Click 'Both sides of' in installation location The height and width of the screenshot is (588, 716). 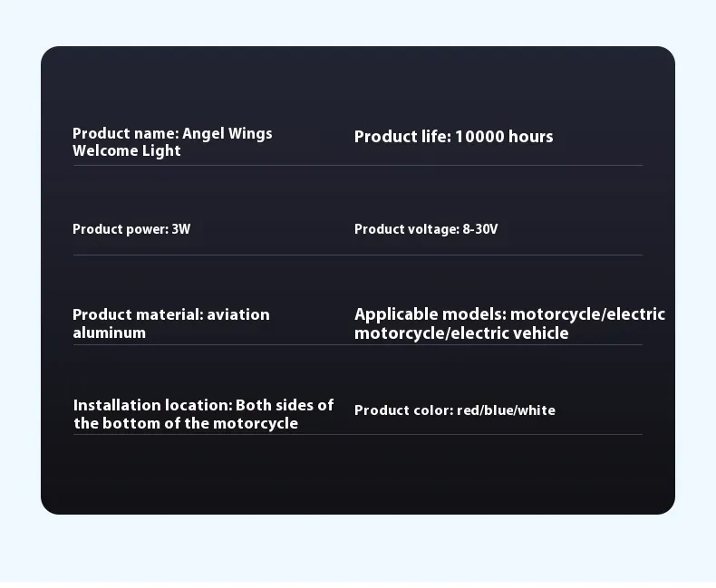point(285,405)
